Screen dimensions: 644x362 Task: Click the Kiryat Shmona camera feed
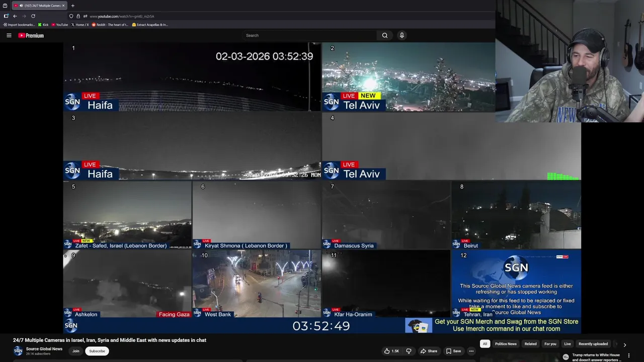tap(257, 215)
